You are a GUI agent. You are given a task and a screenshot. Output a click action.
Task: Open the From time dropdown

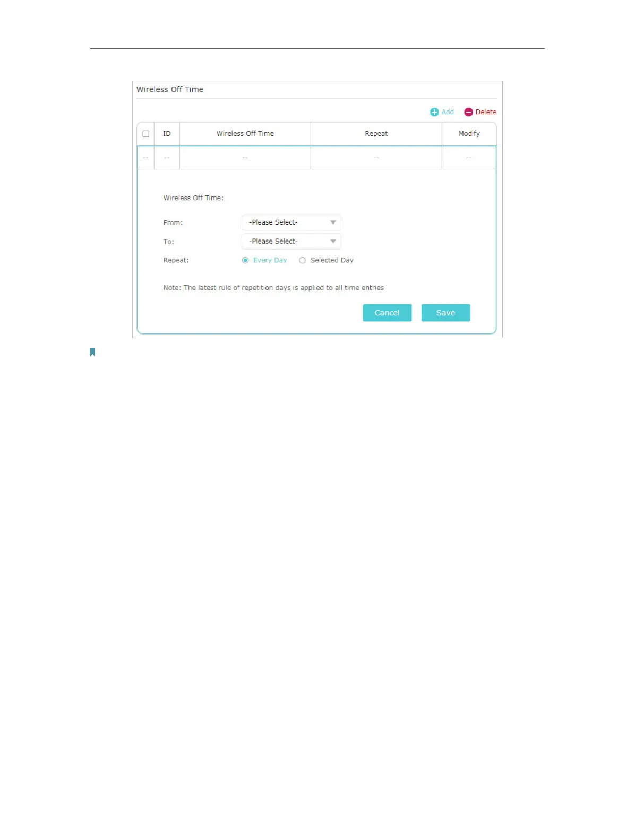pos(291,222)
